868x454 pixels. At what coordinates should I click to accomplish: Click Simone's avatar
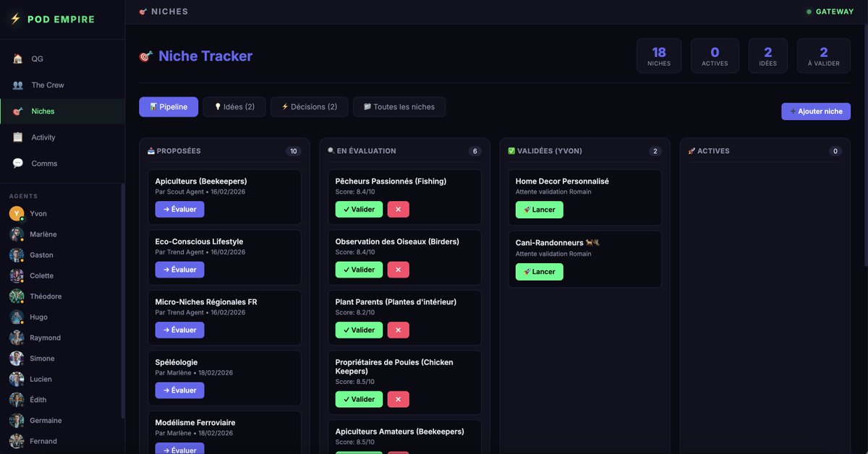(17, 359)
